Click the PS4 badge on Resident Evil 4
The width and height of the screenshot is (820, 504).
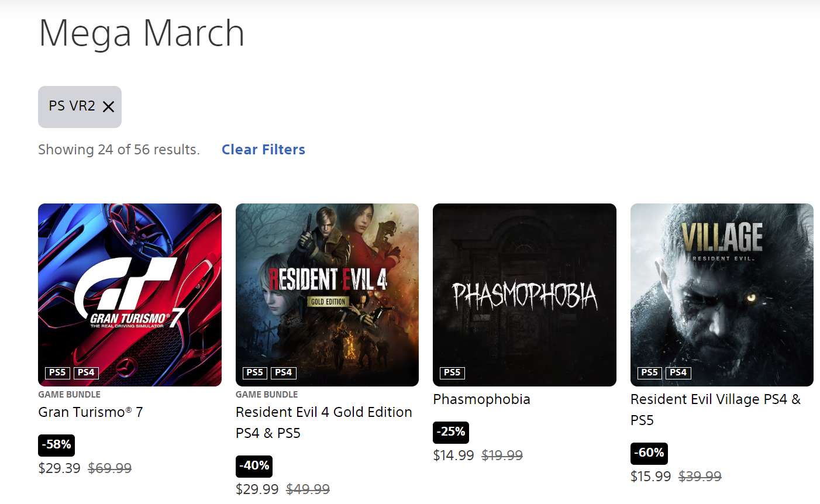tap(283, 372)
